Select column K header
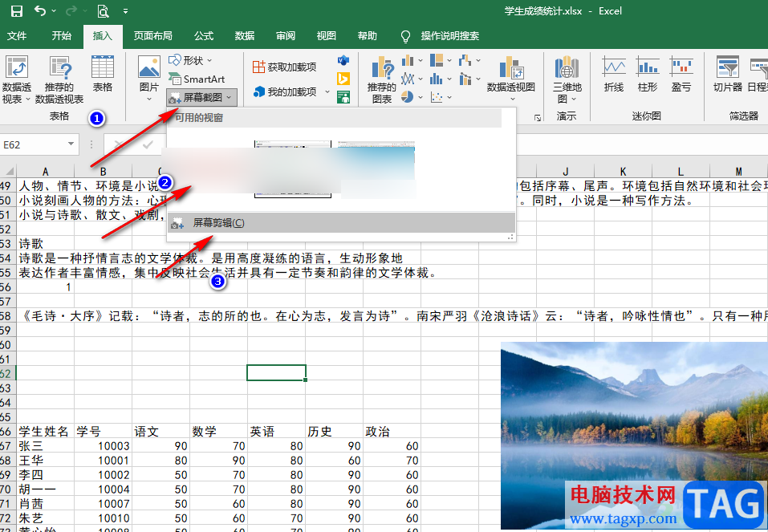768x532 pixels. coord(623,172)
